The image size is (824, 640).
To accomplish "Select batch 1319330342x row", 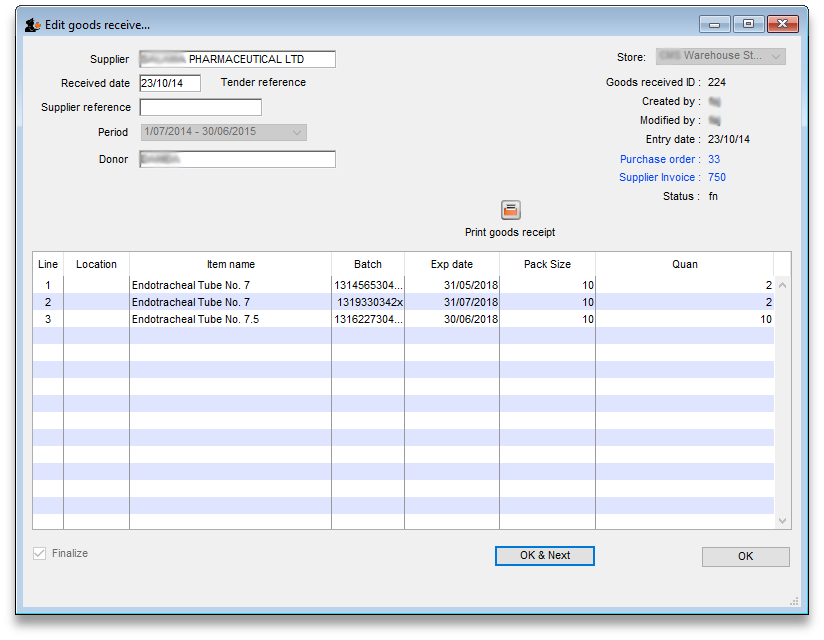I will 369,302.
